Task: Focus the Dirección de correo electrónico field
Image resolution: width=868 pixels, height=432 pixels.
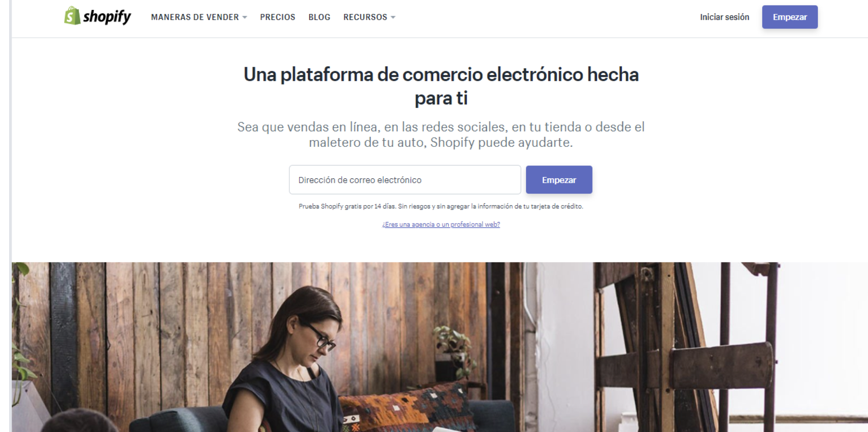Action: point(405,180)
